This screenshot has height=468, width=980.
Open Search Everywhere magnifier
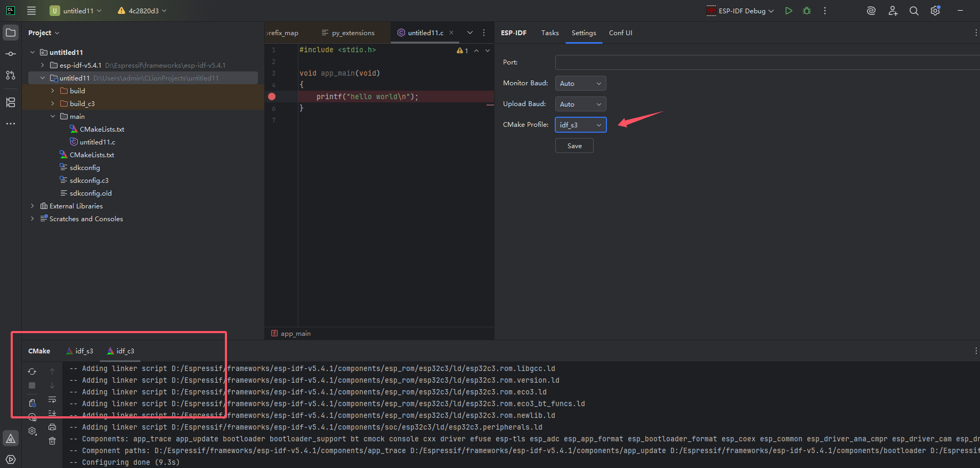914,11
